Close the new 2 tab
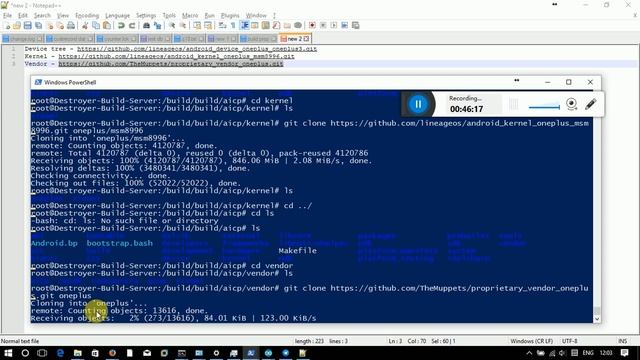 point(307,39)
